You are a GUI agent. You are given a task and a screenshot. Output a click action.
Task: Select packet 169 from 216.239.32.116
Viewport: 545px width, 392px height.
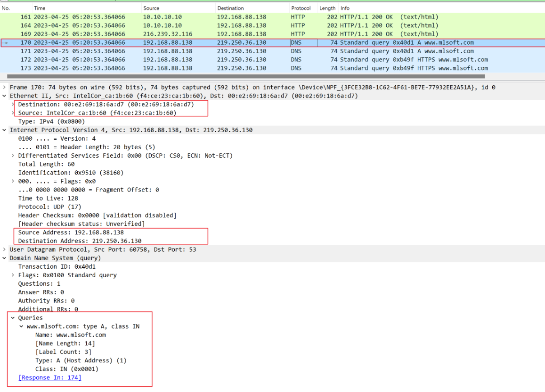click(x=272, y=34)
